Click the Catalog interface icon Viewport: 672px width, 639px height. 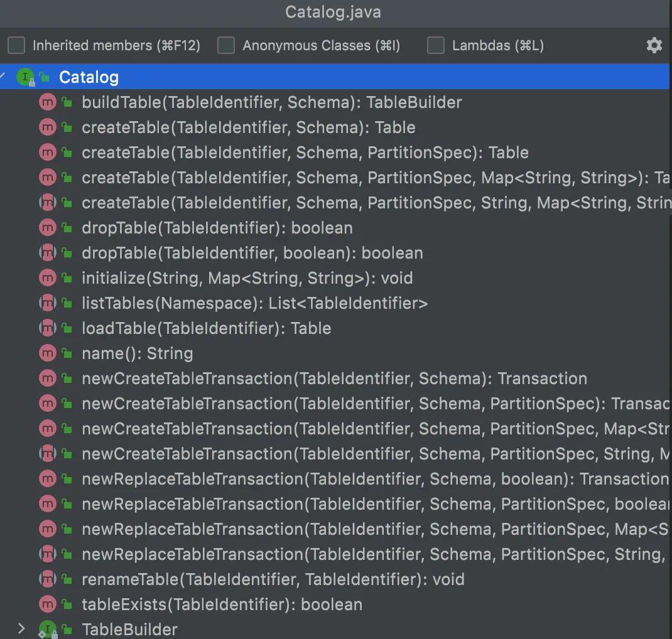[25, 77]
